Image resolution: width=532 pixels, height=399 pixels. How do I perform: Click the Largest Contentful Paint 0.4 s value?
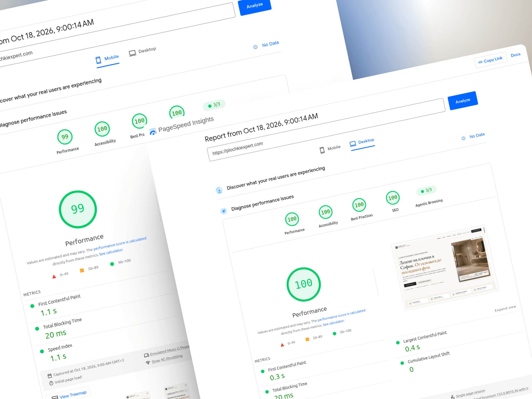coord(412,348)
